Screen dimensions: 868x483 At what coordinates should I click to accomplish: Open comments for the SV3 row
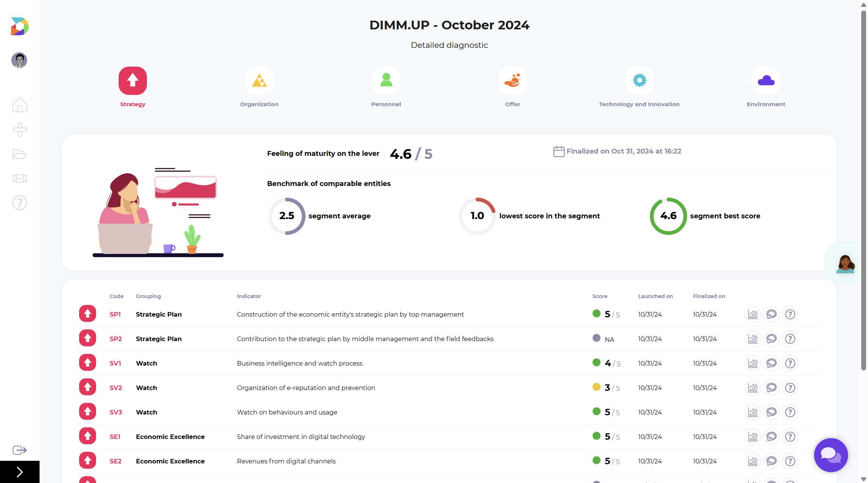771,412
